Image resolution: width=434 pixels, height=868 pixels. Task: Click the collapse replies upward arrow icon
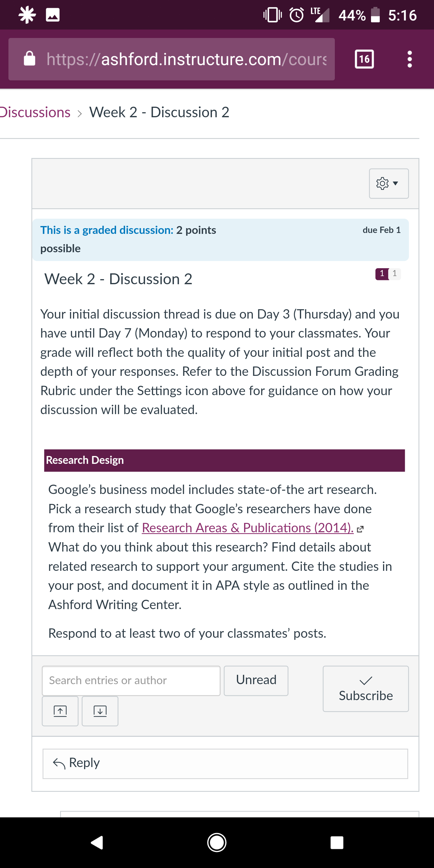click(x=60, y=711)
